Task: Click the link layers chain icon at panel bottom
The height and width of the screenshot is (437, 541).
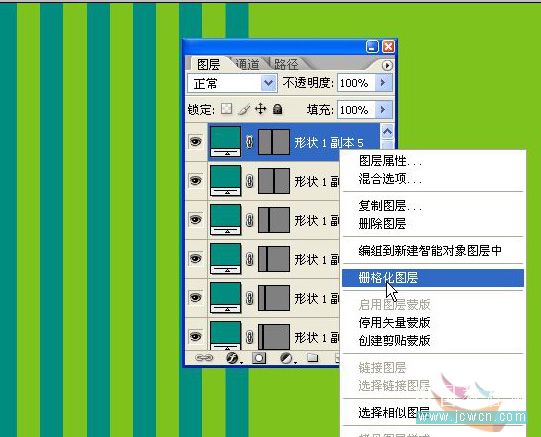Action: point(204,358)
